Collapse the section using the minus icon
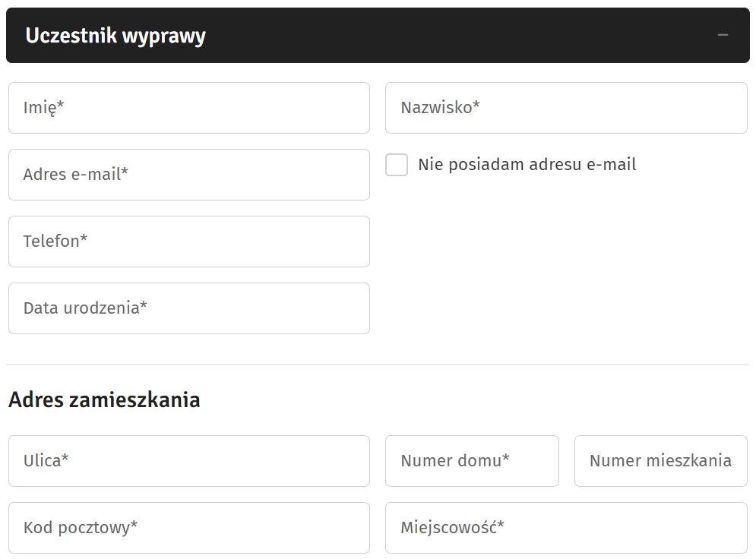The image size is (756, 559). (x=723, y=35)
